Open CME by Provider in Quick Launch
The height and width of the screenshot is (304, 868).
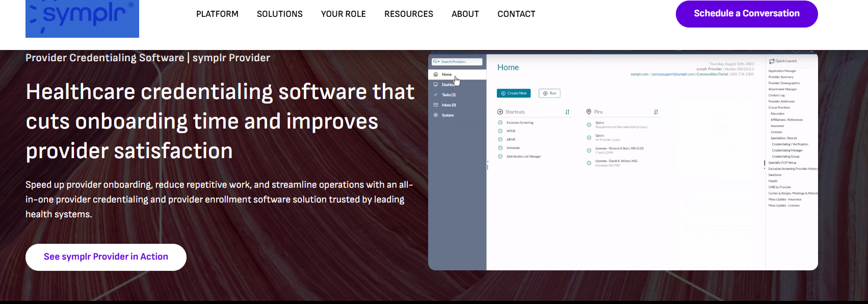pos(780,187)
